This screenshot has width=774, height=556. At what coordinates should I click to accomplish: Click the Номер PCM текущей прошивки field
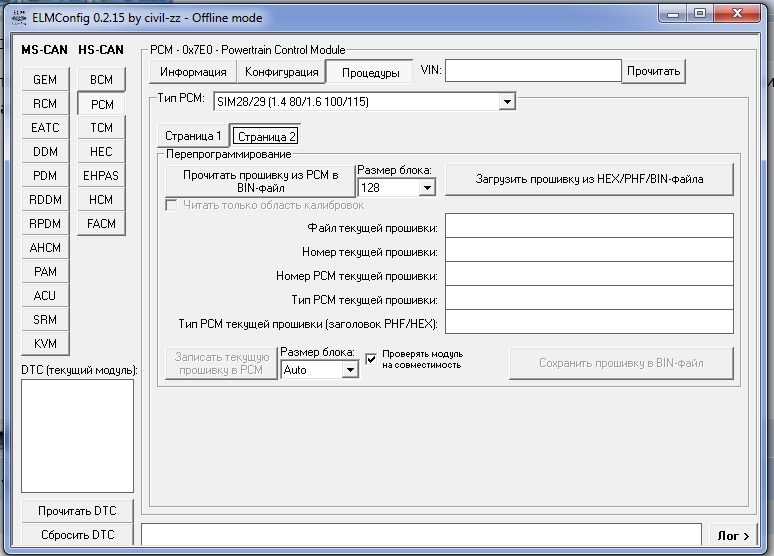coord(589,274)
